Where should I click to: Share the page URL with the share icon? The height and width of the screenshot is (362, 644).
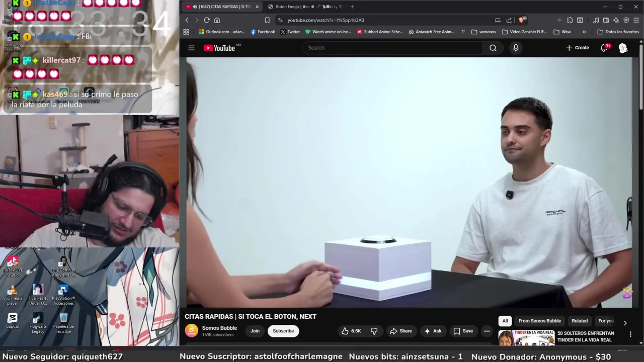(x=509, y=20)
